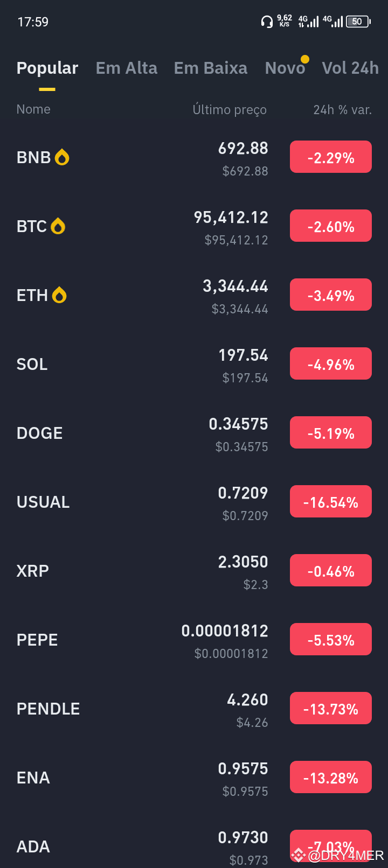This screenshot has width=388, height=868.
Task: Open the Vol 24h tab
Action: (x=350, y=68)
